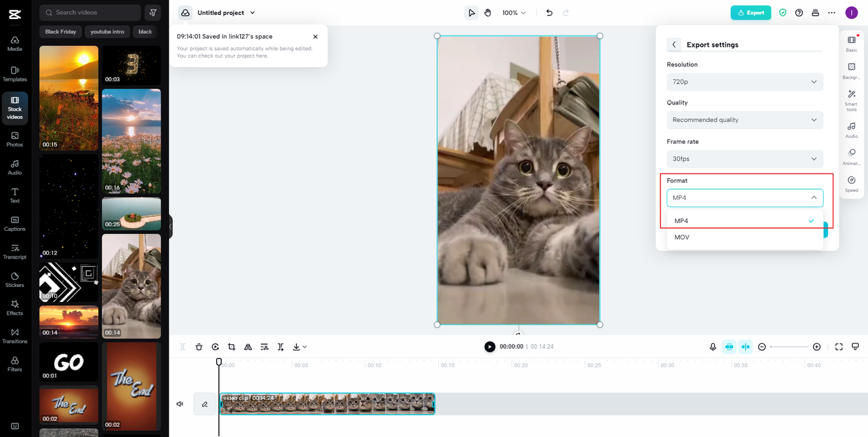This screenshot has height=437, width=868.
Task: Open the Stock videos panel
Action: point(14,109)
